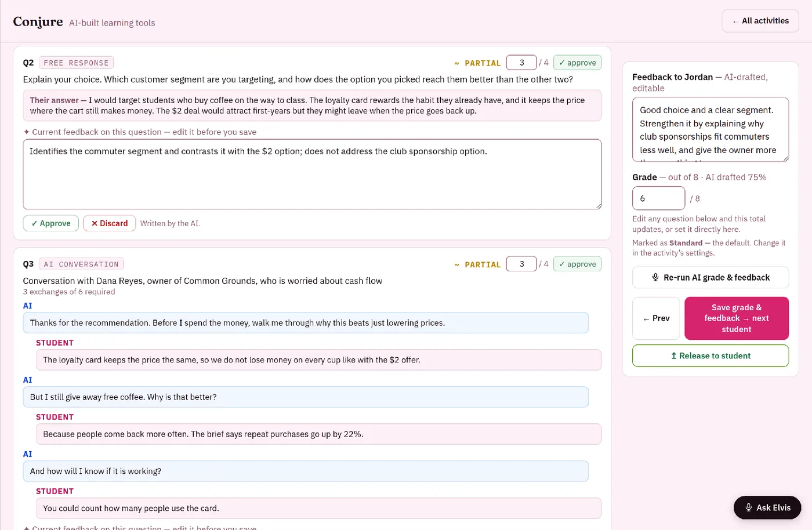Click the Q3 approve score button

pos(577,264)
